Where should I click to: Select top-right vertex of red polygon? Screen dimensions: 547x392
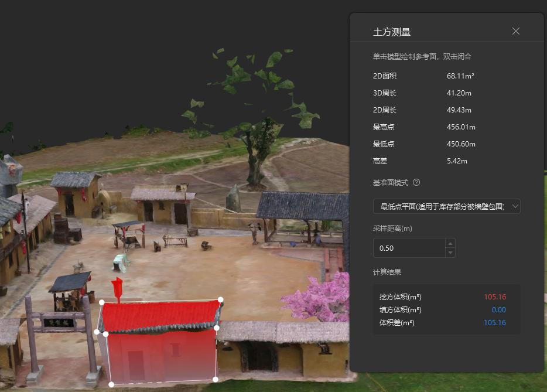(220, 299)
